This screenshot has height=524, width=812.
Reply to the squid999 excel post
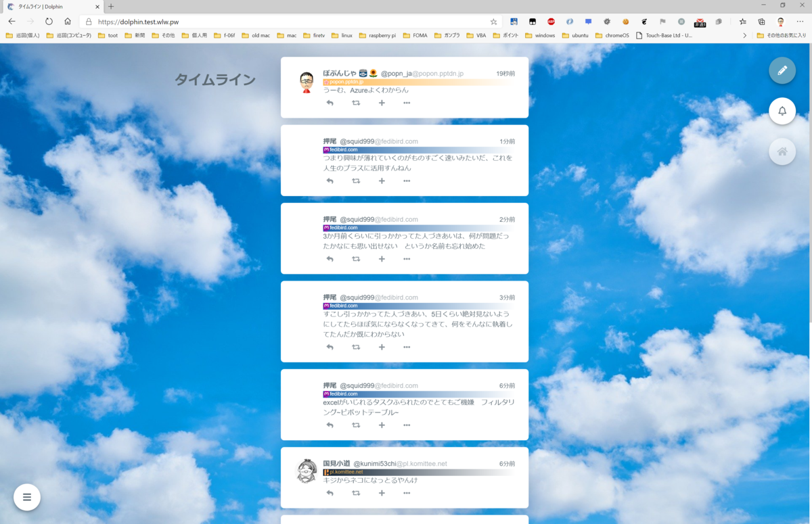[x=330, y=425]
